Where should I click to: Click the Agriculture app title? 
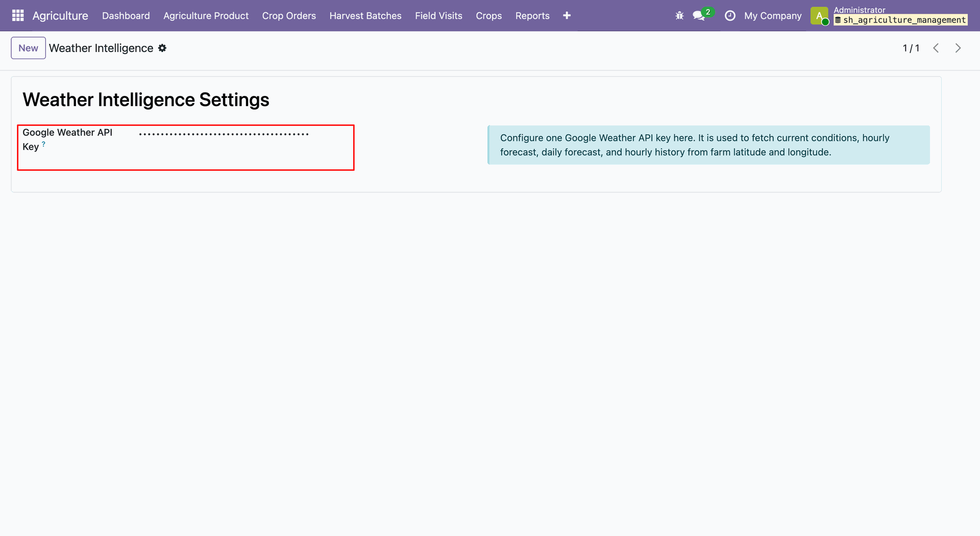[60, 16]
